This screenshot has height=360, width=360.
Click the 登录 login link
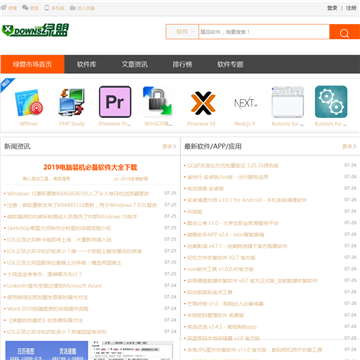point(332,8)
